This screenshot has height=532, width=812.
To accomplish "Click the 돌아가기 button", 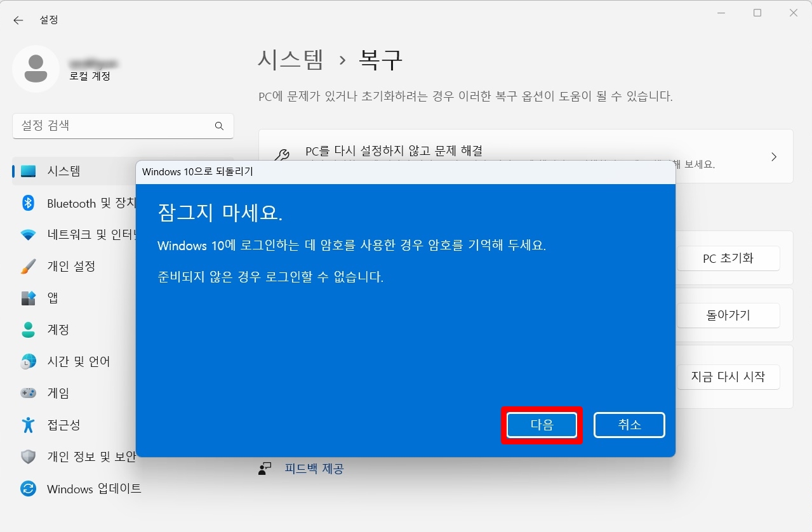I will [x=728, y=315].
